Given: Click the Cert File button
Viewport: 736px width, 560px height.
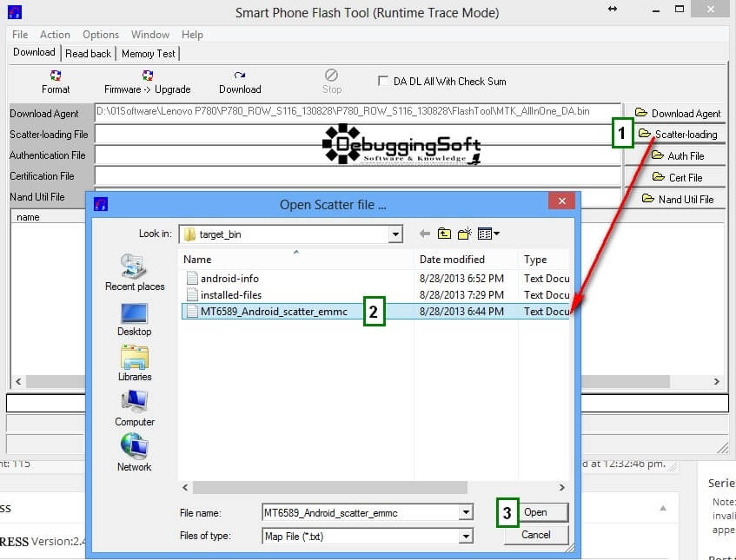Looking at the screenshot, I should pos(677,177).
